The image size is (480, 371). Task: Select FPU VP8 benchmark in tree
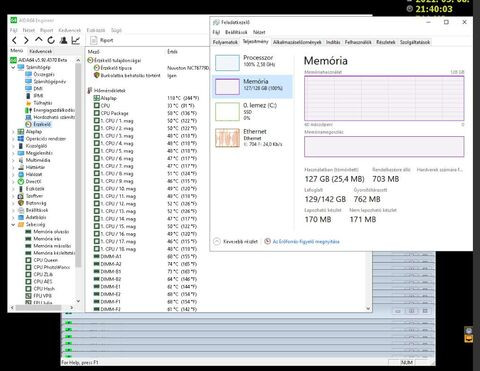[39, 296]
